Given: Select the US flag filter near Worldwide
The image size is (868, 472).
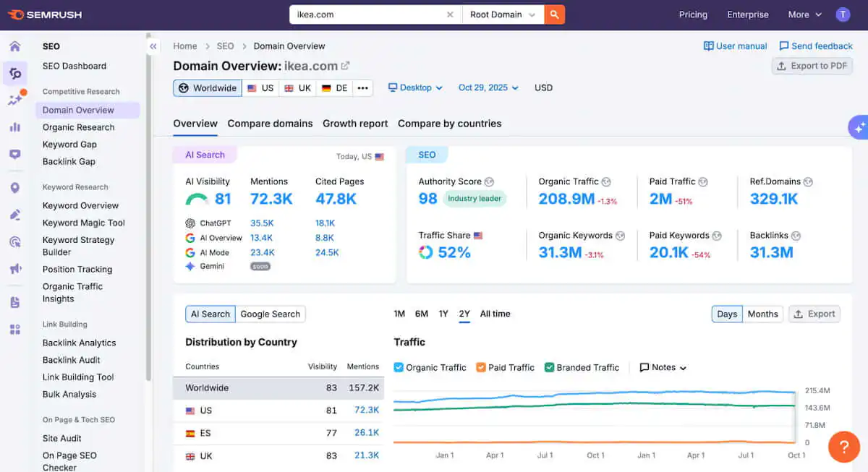Looking at the screenshot, I should 260,87.
